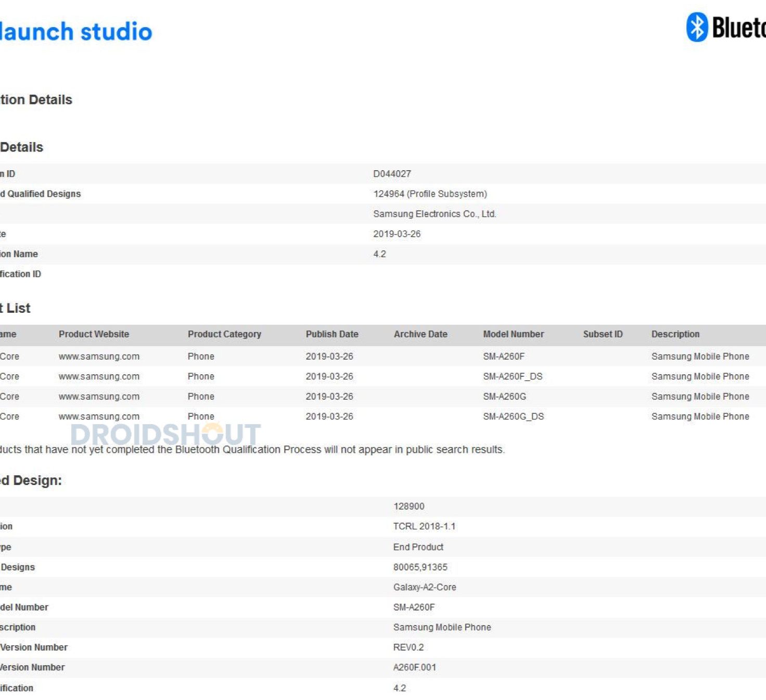The width and height of the screenshot is (766, 700).
Task: Select the D044027 declaration ID value
Action: [x=392, y=174]
